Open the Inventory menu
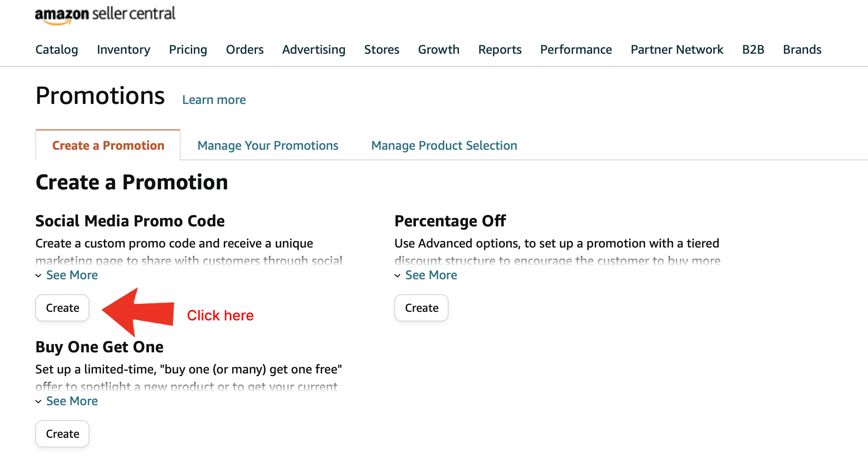This screenshot has width=868, height=473. 123,49
